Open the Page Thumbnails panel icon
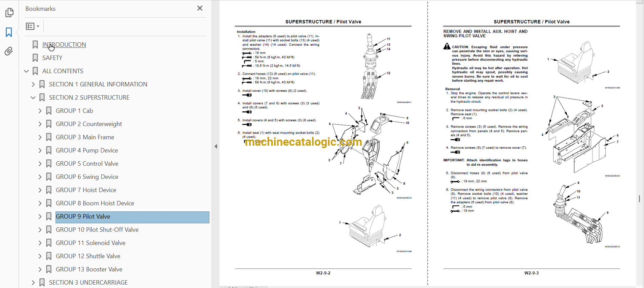 [9, 13]
